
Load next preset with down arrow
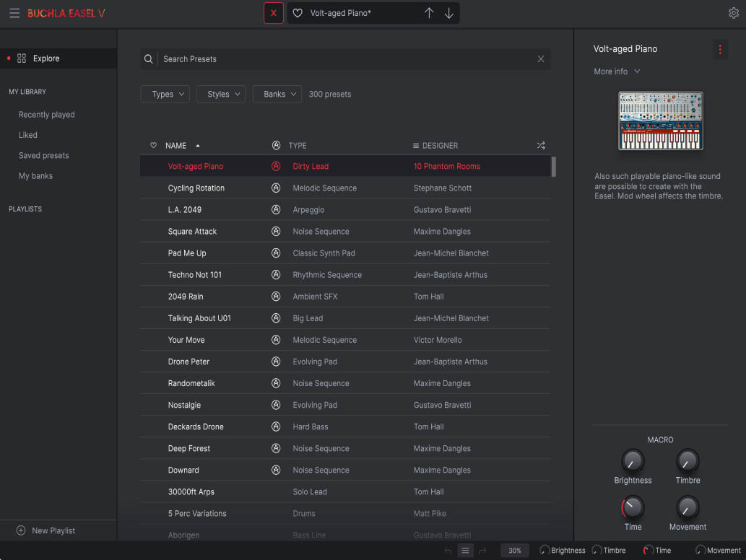[449, 13]
